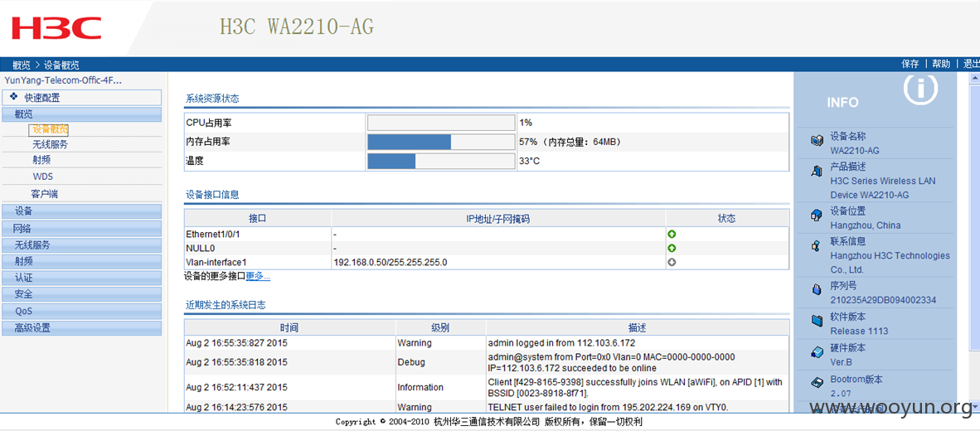This screenshot has width=980, height=431.
Task: Open 客户端 overview page
Action: point(45,194)
